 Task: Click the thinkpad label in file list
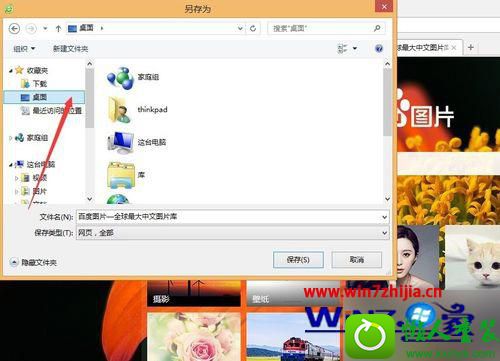tap(152, 109)
